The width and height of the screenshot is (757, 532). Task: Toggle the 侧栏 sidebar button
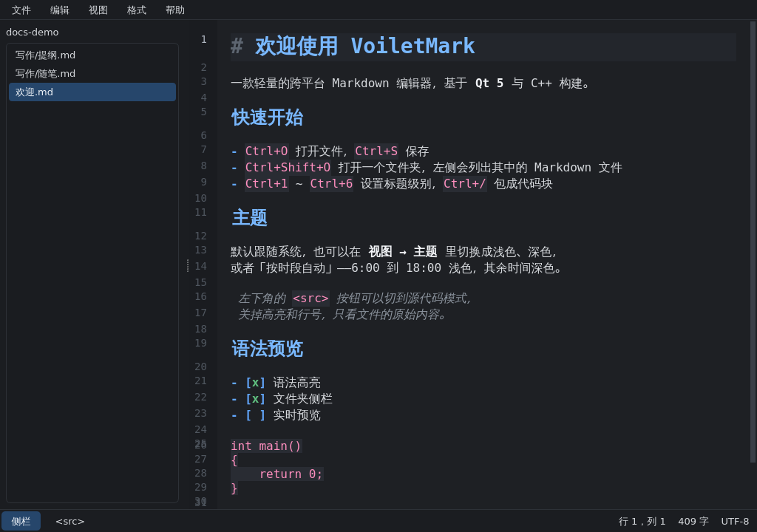tap(21, 522)
